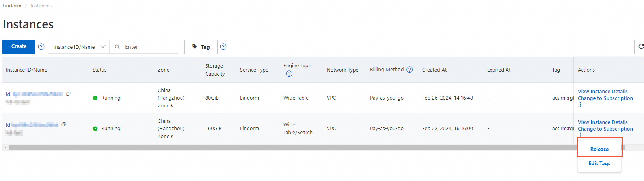
Task: Choose Edit Tags in the actions menu
Action: click(599, 163)
